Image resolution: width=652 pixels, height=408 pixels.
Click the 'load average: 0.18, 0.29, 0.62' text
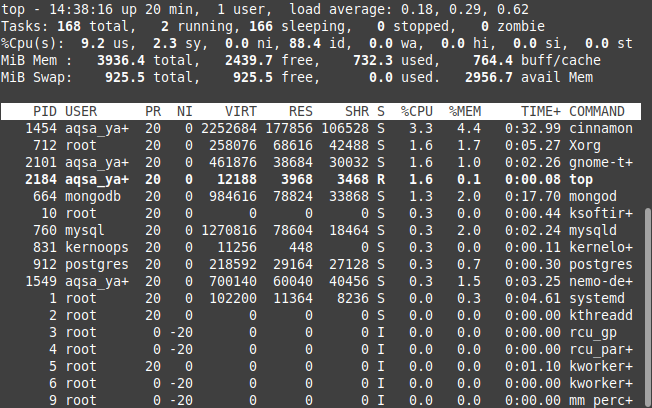point(409,10)
